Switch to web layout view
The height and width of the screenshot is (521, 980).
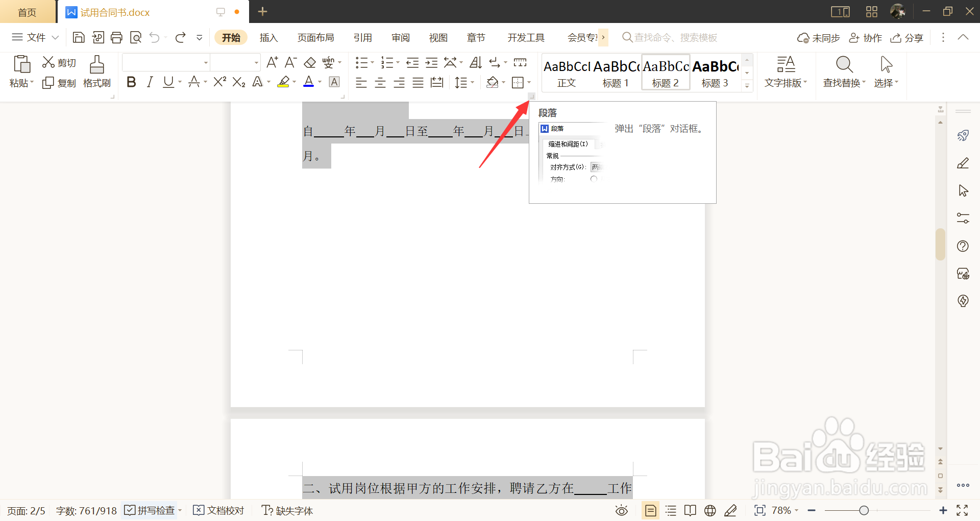click(x=710, y=510)
